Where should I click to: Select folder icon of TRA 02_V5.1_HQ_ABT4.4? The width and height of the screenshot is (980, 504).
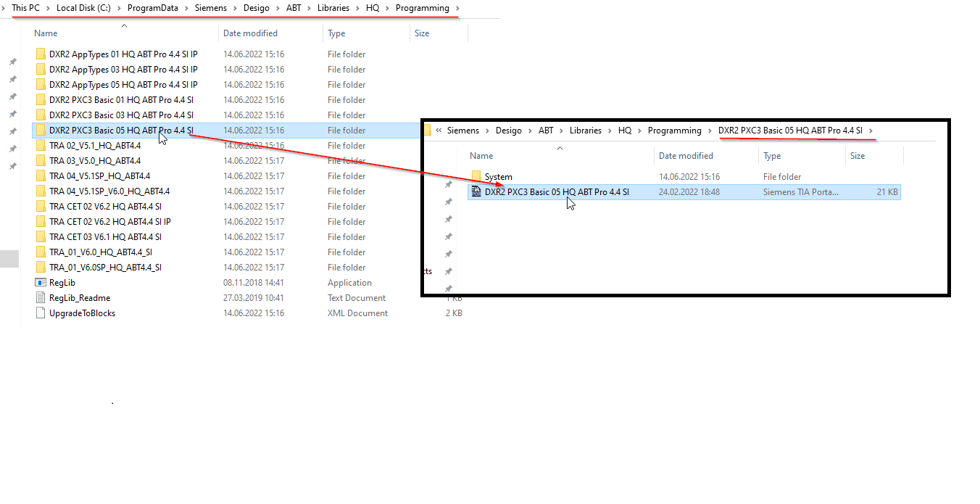pos(41,146)
